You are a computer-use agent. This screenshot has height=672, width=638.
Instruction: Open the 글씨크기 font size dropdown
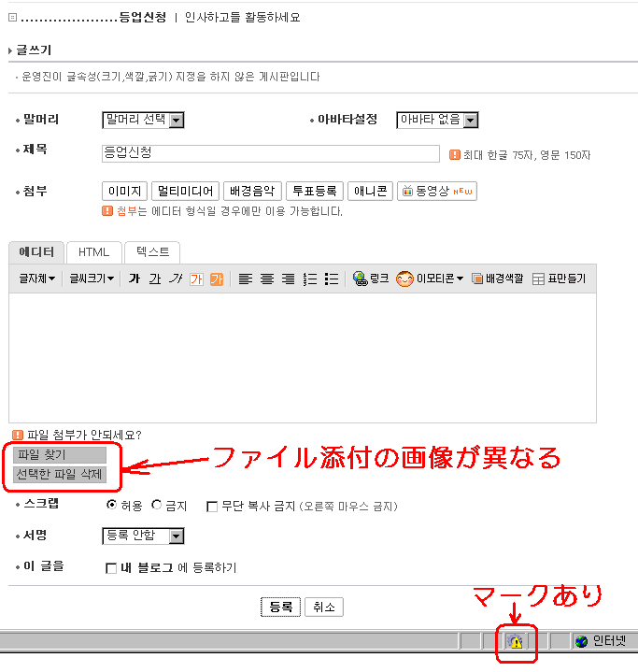point(92,279)
